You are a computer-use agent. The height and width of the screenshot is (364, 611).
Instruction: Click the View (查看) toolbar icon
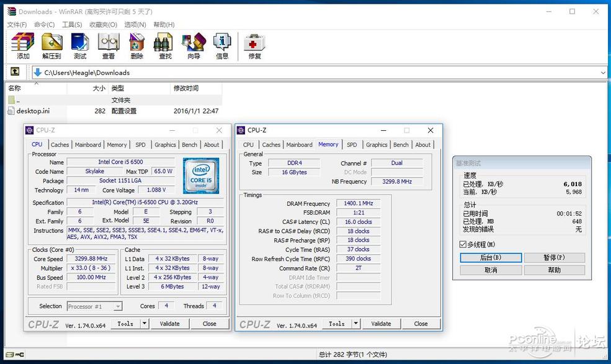[x=109, y=46]
